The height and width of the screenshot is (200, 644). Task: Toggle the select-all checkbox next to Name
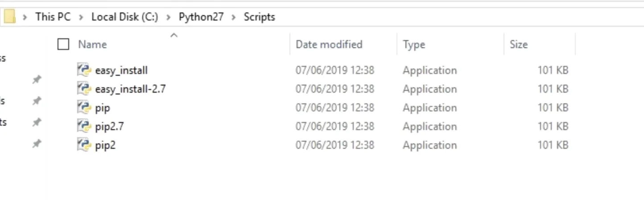(x=63, y=44)
